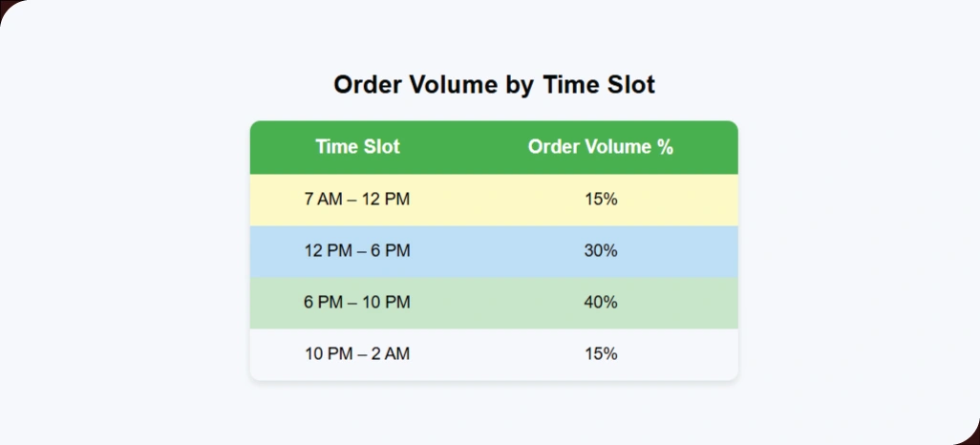The height and width of the screenshot is (445, 980).
Task: Click the 40% order volume value
Action: point(601,303)
